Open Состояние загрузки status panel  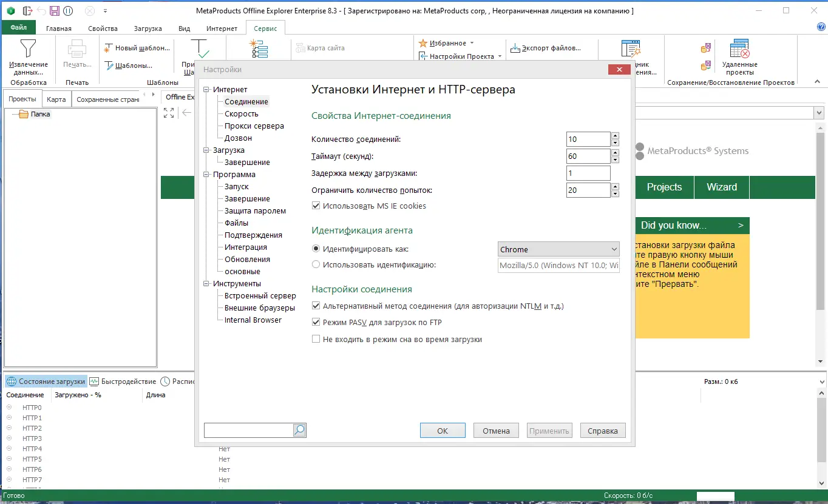46,381
